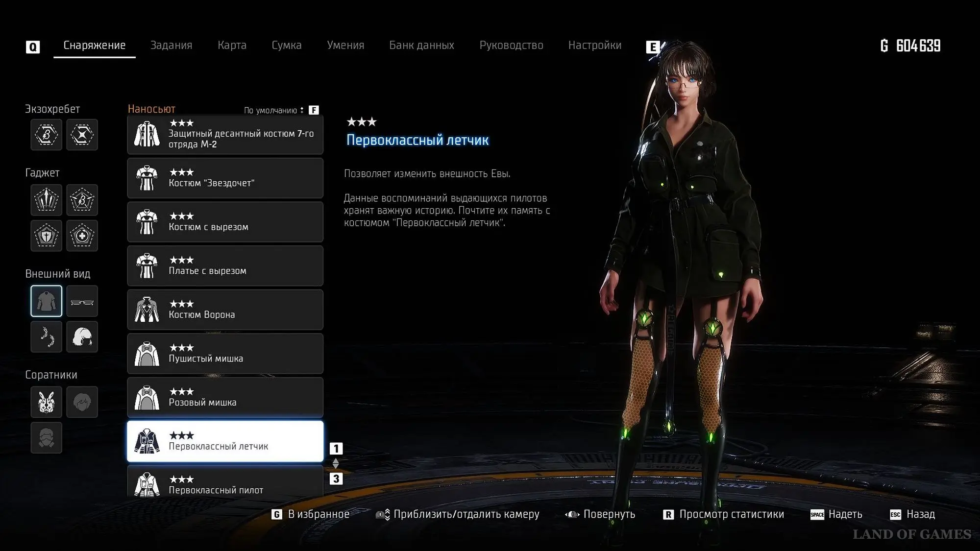
Task: Select Костюм "Звездочет" suit entry
Action: pyautogui.click(x=225, y=178)
